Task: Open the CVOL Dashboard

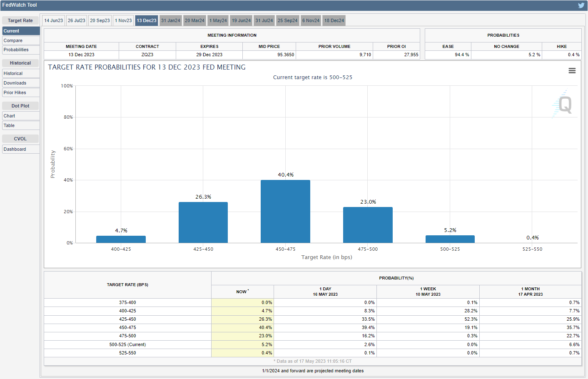Action: 21,149
